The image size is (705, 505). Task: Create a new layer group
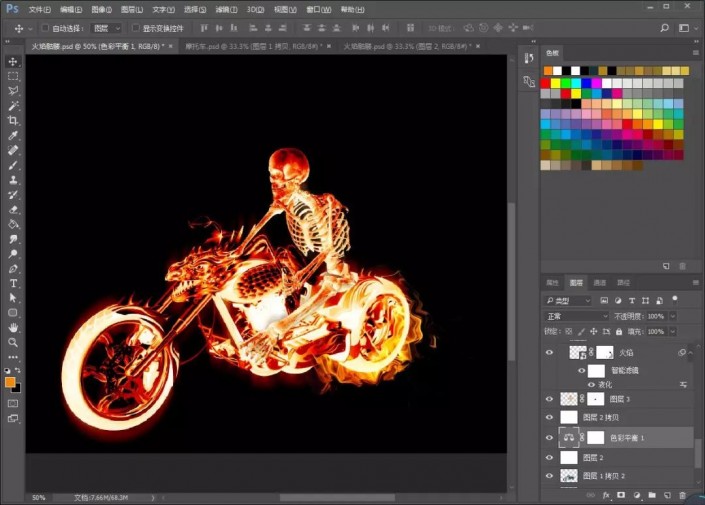(x=652, y=495)
